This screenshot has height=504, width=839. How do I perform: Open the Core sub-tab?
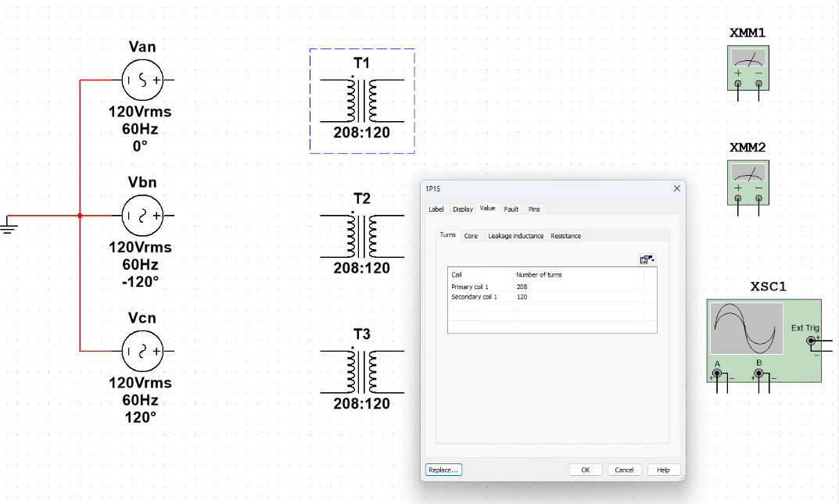coord(471,235)
